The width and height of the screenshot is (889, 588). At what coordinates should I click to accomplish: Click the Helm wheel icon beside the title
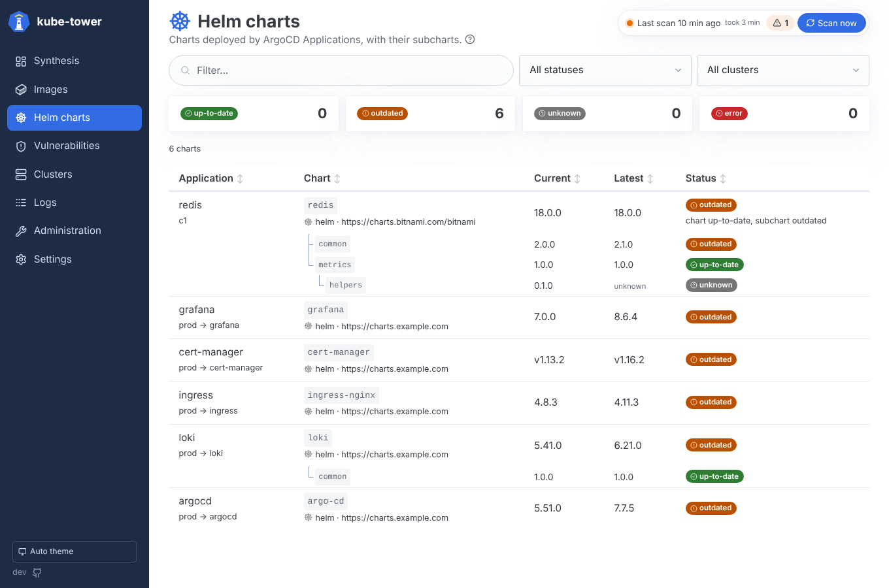(x=180, y=21)
